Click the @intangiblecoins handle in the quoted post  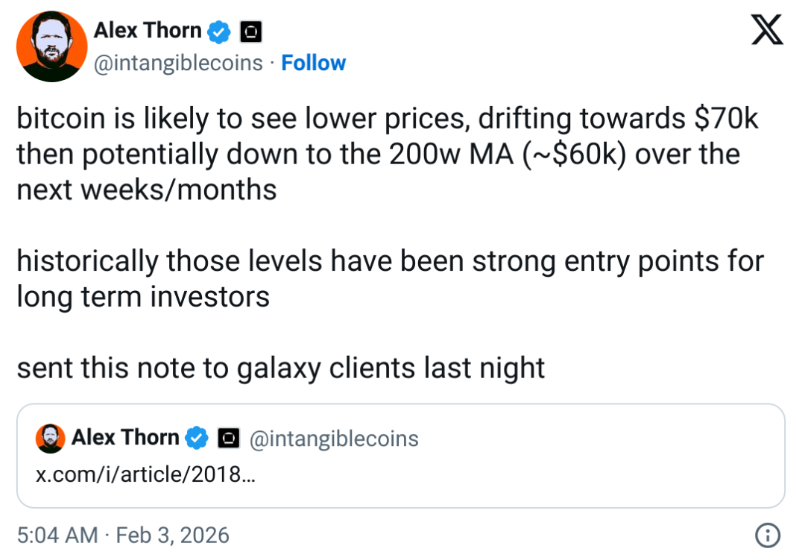pos(333,438)
